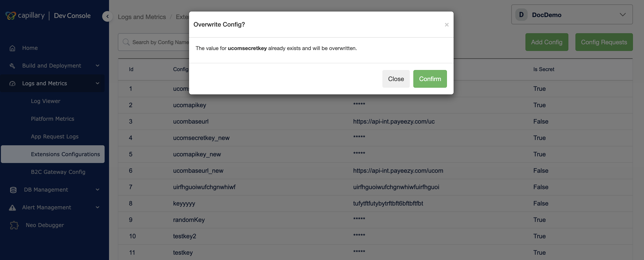Click the Capillary logo icon
This screenshot has width=644, height=260.
(10, 16)
